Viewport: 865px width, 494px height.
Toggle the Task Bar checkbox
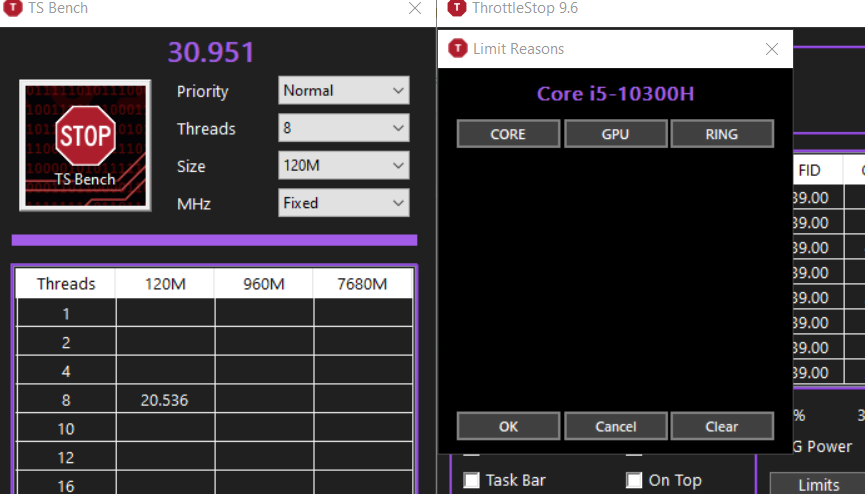472,480
